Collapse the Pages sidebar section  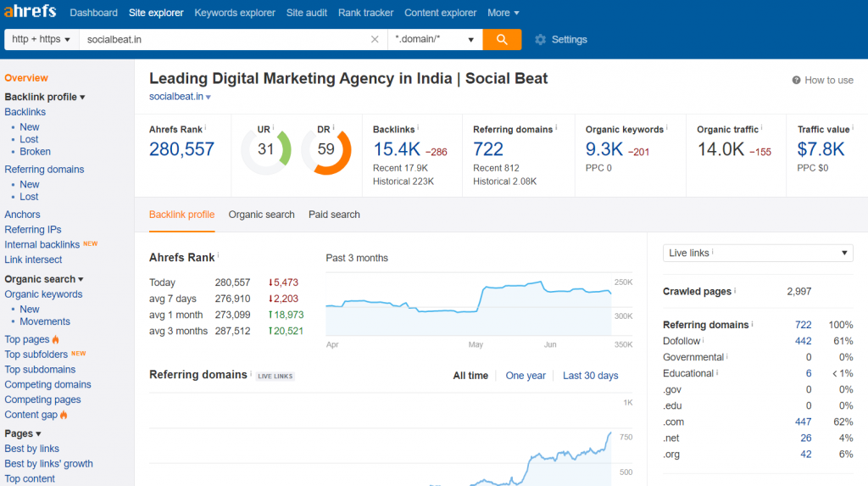click(23, 433)
